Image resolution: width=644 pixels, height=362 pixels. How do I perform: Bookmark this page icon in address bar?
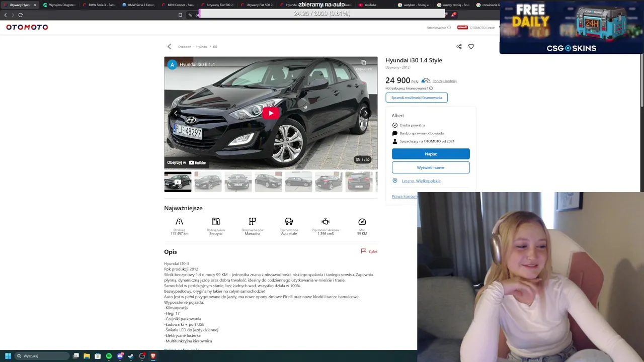click(x=180, y=15)
